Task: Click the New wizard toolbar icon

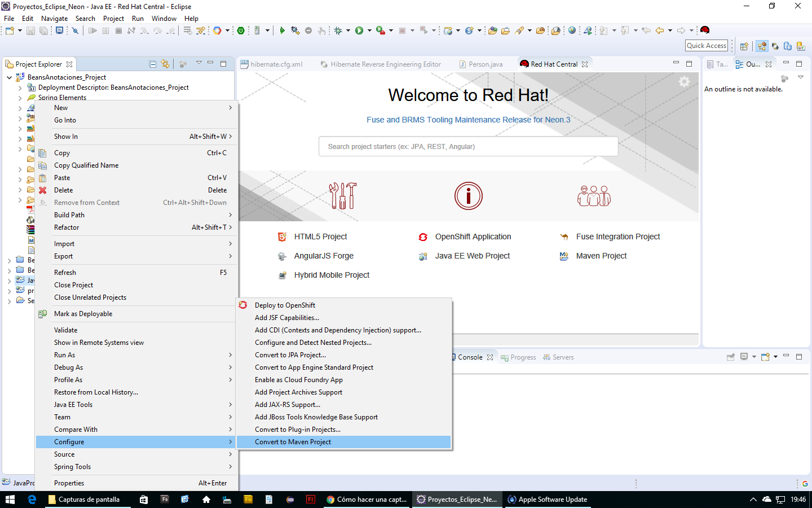Action: click(10, 30)
